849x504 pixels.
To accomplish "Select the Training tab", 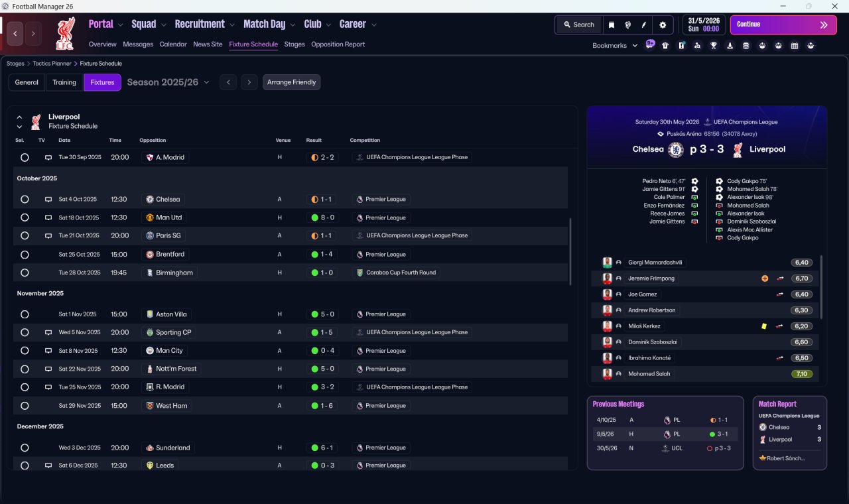I will (64, 82).
